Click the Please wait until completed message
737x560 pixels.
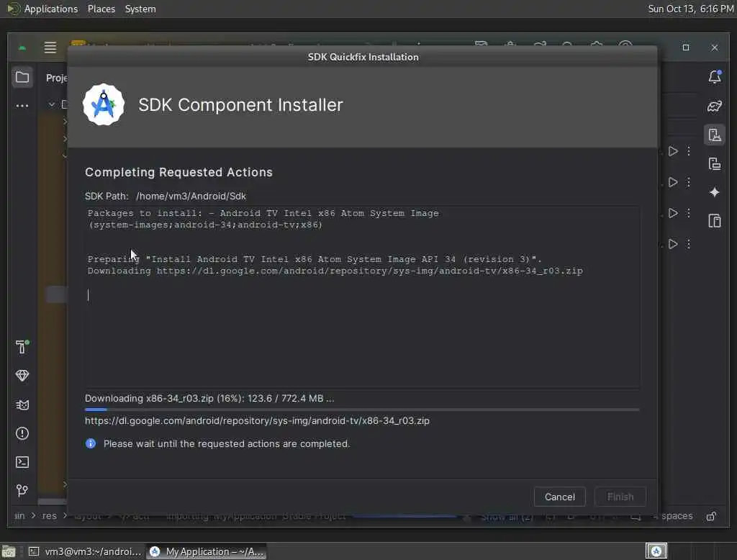[227, 444]
